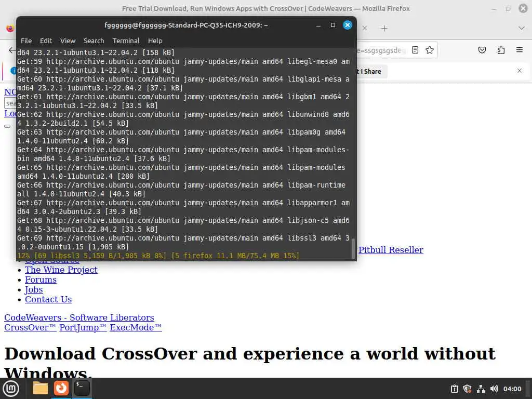
Task: Open the terminal Help menu
Action: pos(155,41)
